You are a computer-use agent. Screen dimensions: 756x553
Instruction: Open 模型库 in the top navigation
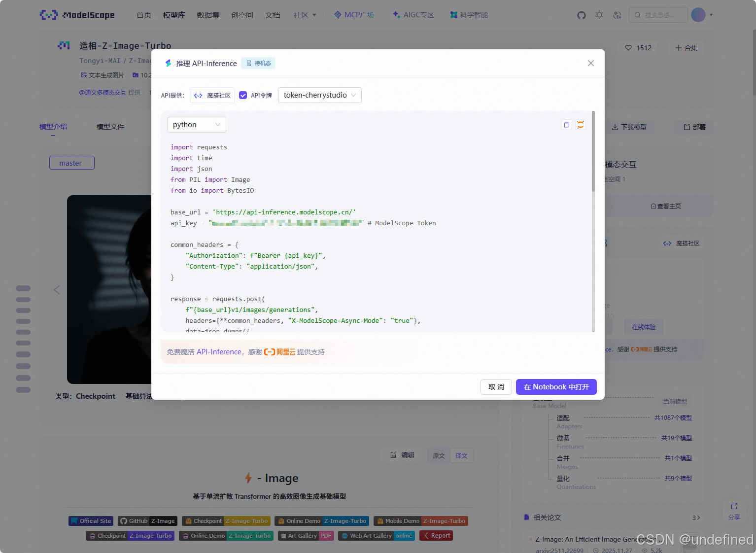pos(174,15)
